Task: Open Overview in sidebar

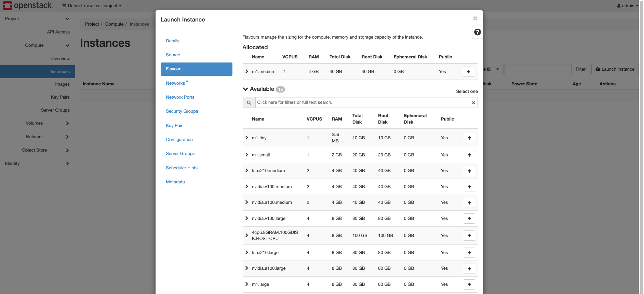Action: click(x=61, y=59)
